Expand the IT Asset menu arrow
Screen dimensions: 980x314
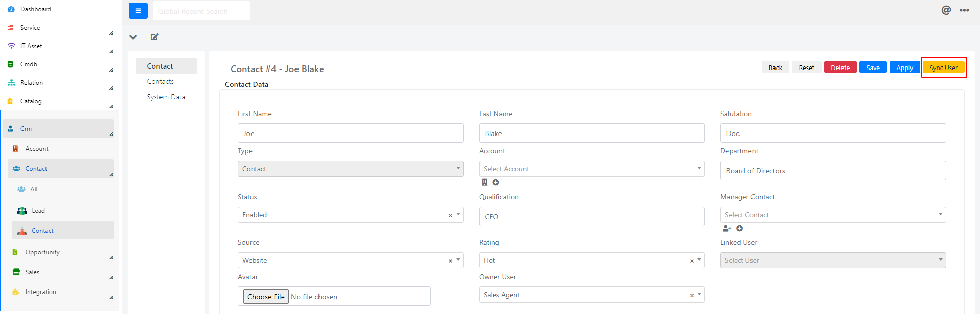click(111, 52)
